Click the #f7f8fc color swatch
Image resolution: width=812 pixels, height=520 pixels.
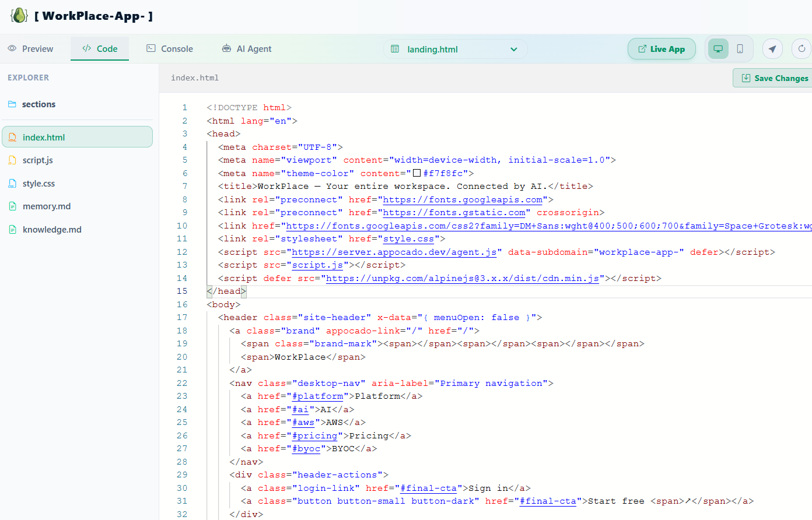pyautogui.click(x=416, y=173)
